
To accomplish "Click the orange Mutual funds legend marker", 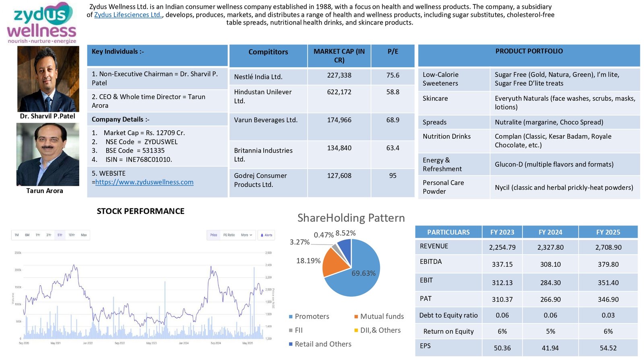I will 356,317.
